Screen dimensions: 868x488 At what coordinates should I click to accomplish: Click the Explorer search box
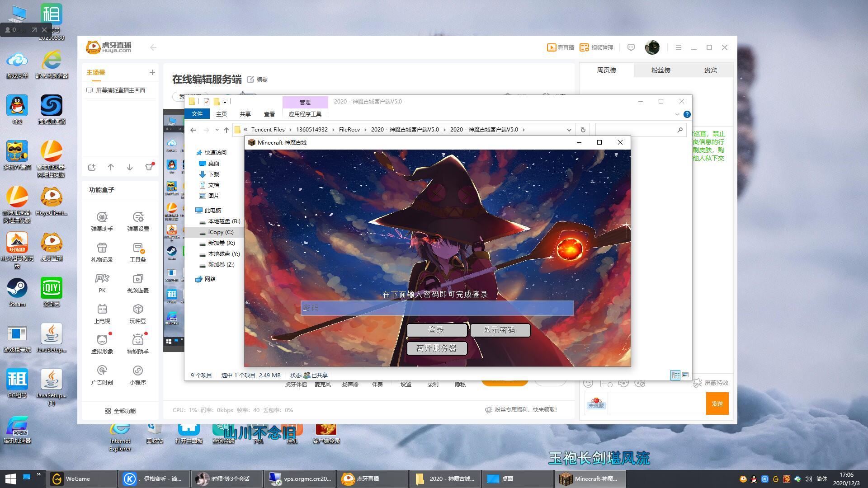click(x=640, y=130)
